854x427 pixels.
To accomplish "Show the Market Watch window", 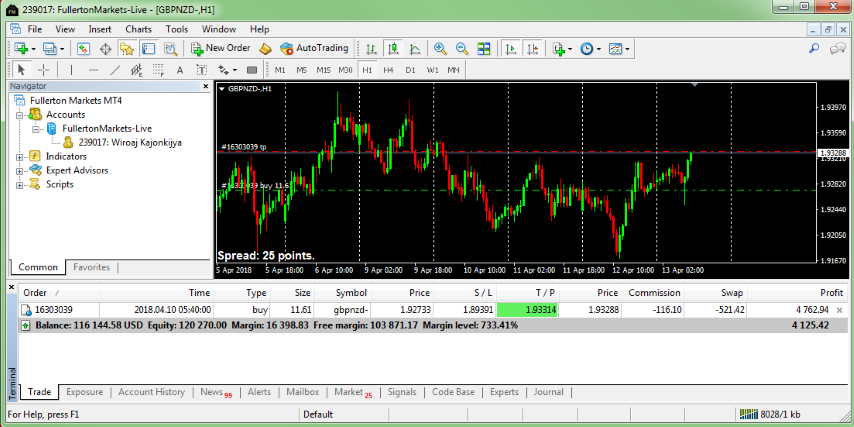I will tap(83, 48).
